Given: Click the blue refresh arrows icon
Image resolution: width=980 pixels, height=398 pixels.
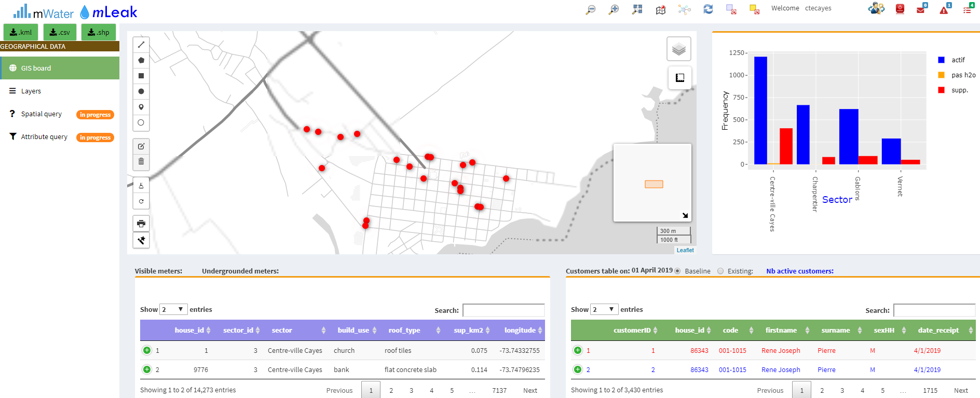Looking at the screenshot, I should click(708, 9).
